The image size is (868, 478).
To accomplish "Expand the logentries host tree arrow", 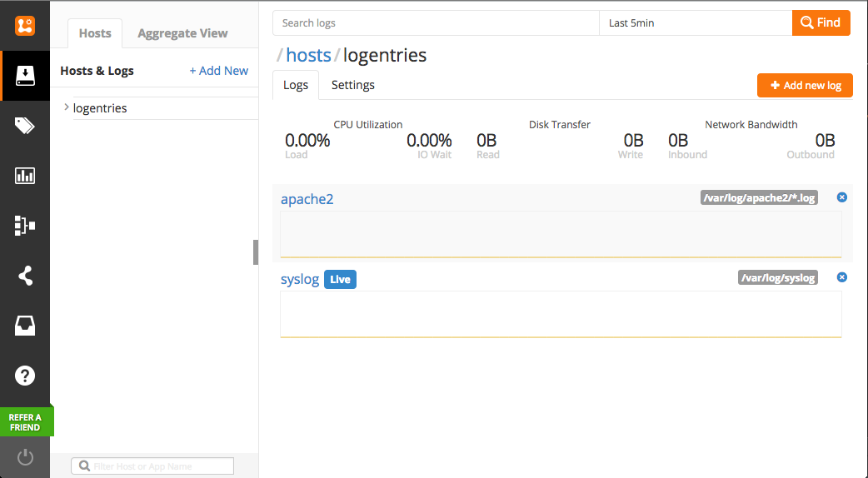I will click(67, 107).
